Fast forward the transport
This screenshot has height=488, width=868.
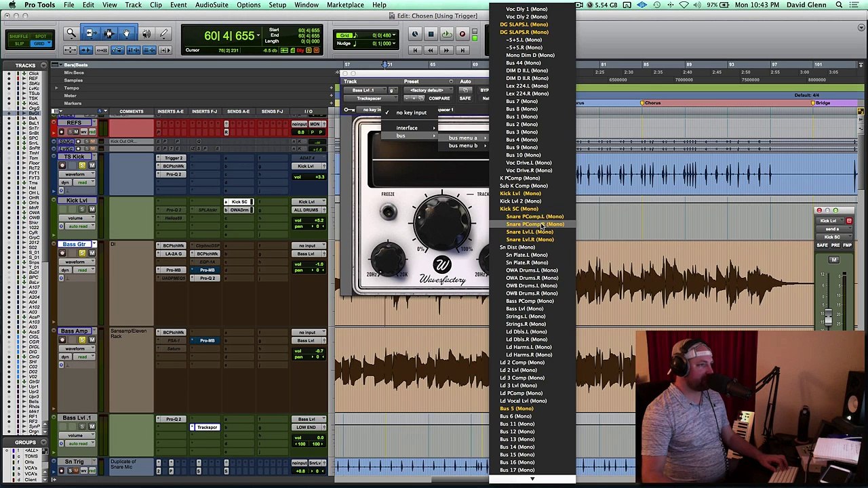[446, 50]
